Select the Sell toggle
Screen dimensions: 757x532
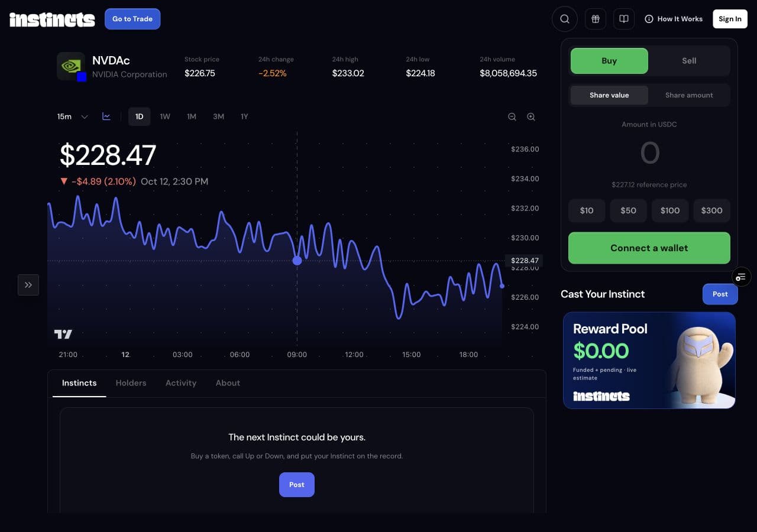(x=689, y=61)
